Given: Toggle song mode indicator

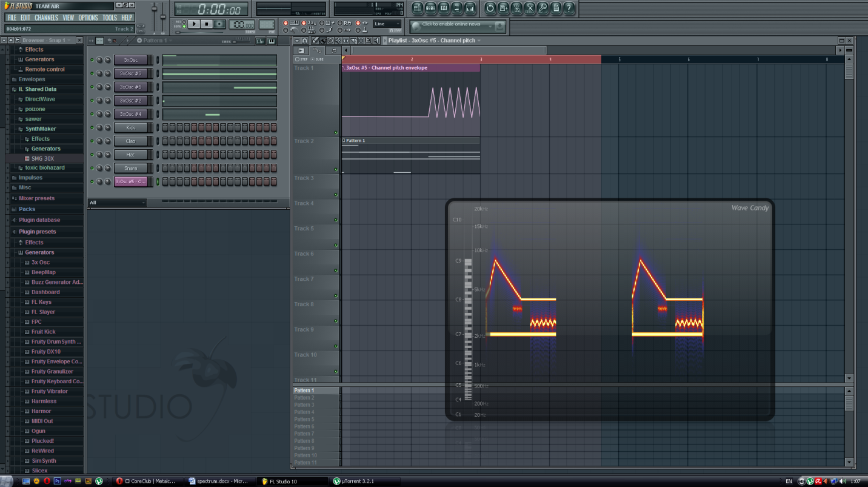Looking at the screenshot, I should point(184,27).
